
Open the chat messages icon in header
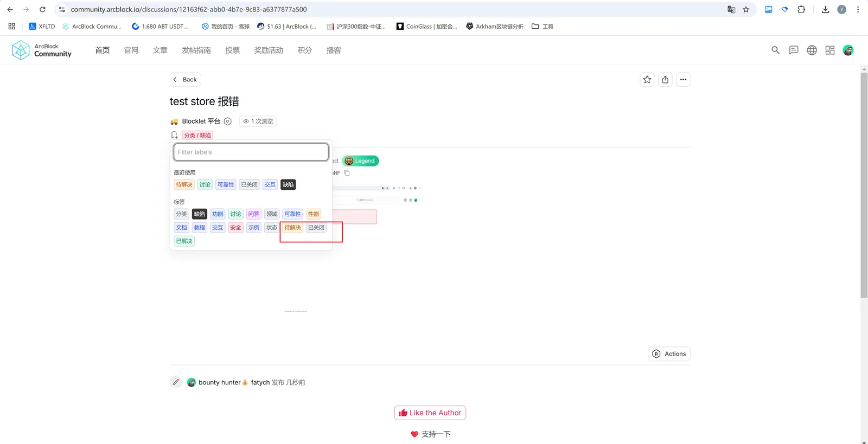794,50
